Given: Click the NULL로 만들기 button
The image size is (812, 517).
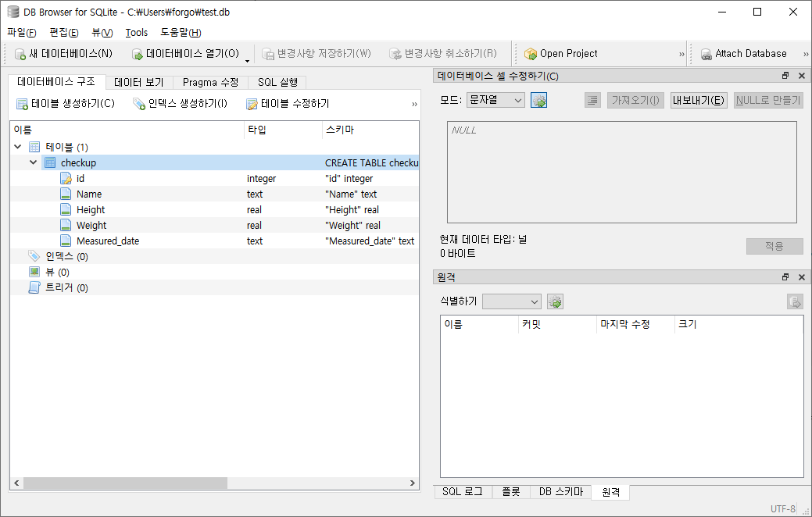Looking at the screenshot, I should 768,101.
